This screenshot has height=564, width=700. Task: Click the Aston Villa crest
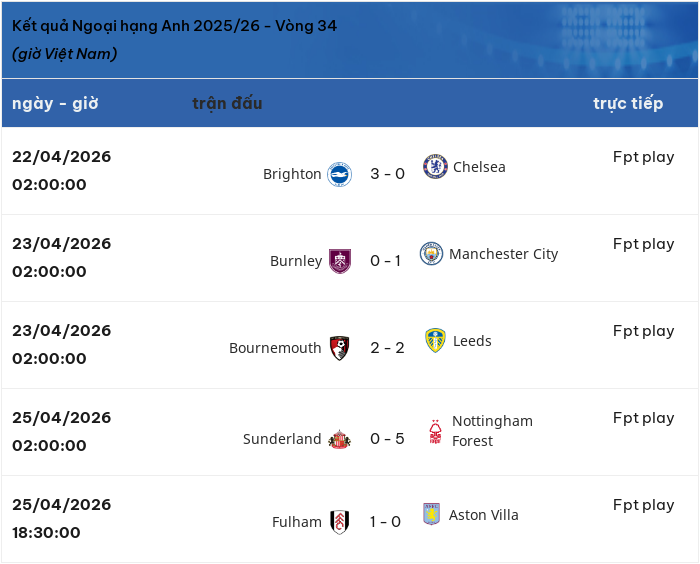click(x=431, y=514)
